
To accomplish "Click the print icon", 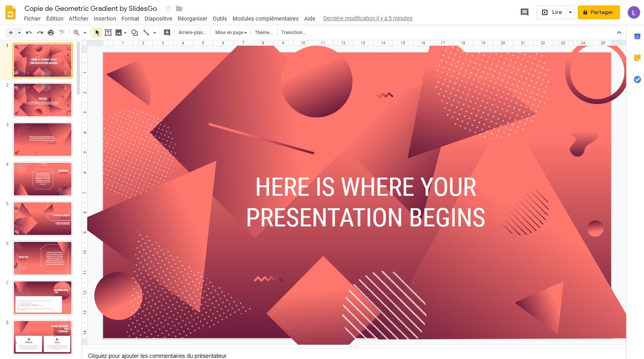I will pyautogui.click(x=51, y=33).
